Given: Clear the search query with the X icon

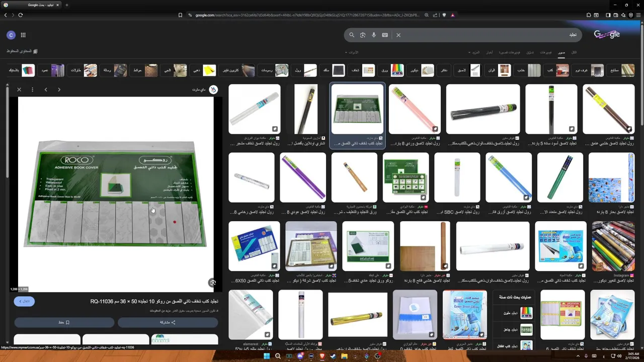Looking at the screenshot, I should pyautogui.click(x=398, y=35).
